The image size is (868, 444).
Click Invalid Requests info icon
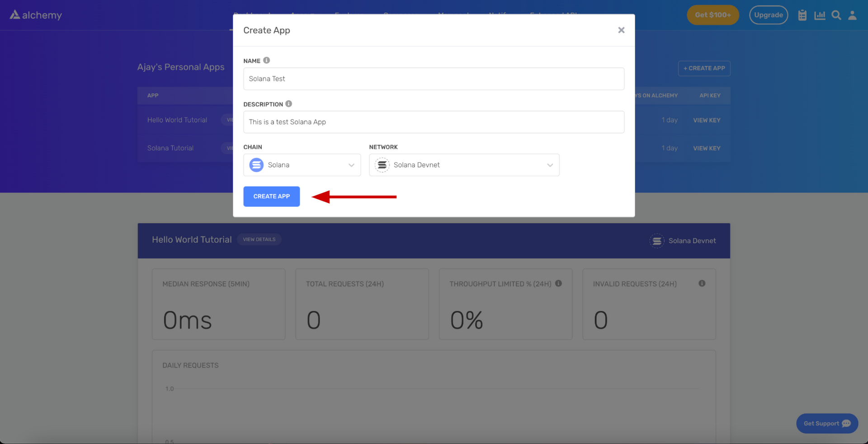tap(702, 283)
